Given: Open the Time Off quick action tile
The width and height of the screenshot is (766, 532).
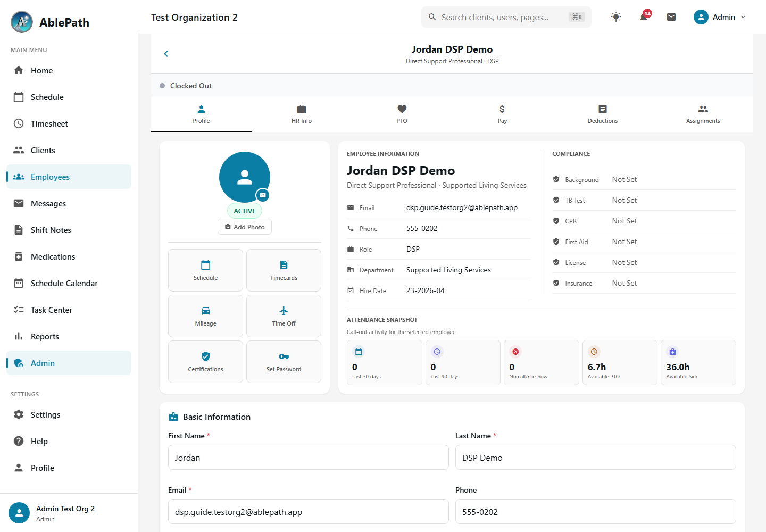Looking at the screenshot, I should [284, 316].
